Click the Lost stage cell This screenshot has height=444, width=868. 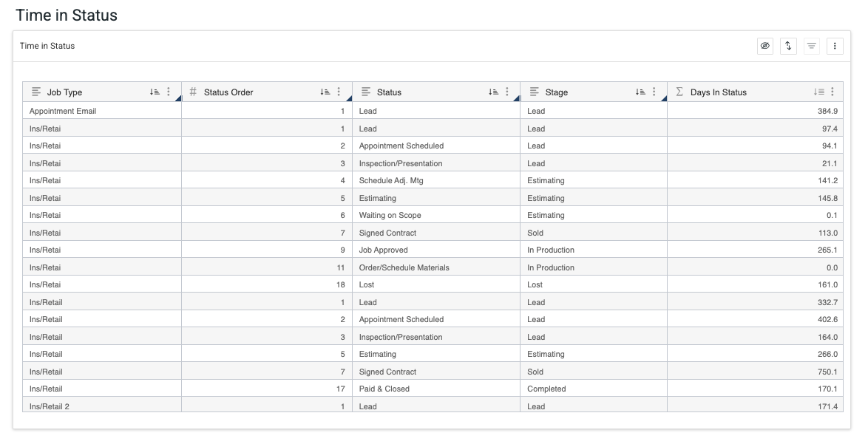tap(594, 284)
